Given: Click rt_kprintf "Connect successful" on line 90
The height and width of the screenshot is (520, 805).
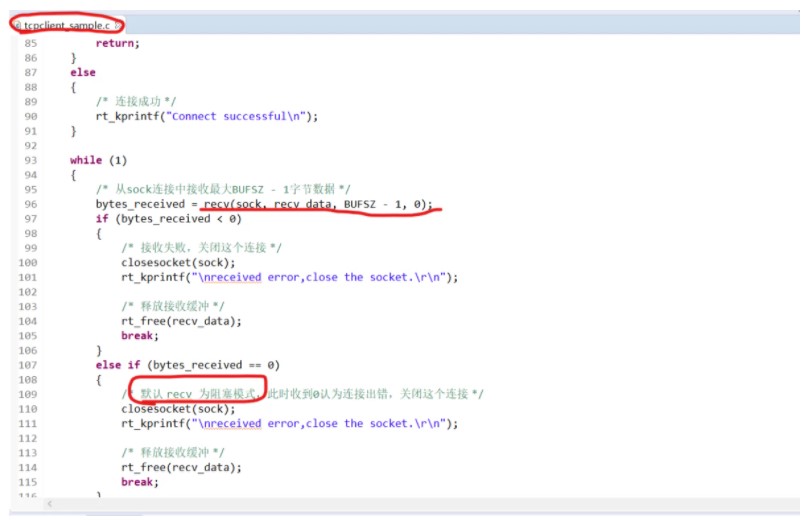Looking at the screenshot, I should coord(207,117).
